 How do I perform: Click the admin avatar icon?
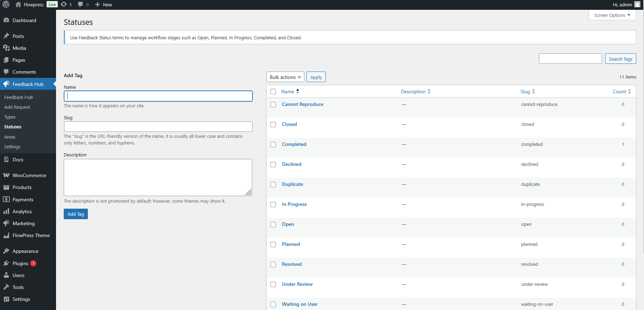pos(637,5)
